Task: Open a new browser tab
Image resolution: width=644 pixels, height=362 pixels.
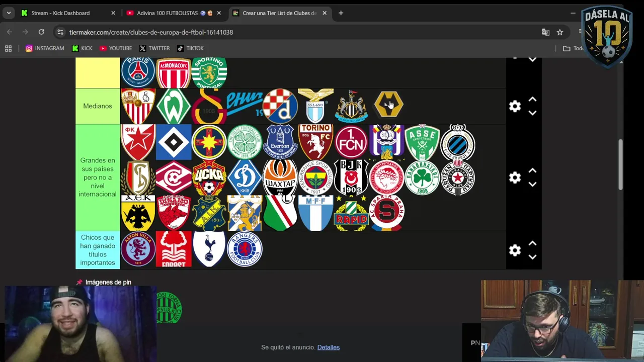Action: [x=341, y=13]
